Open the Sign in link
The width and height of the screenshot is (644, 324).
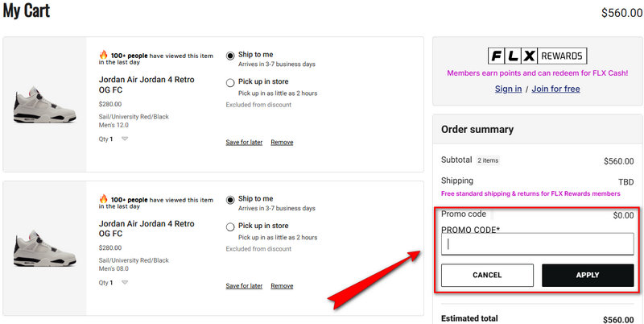(508, 89)
